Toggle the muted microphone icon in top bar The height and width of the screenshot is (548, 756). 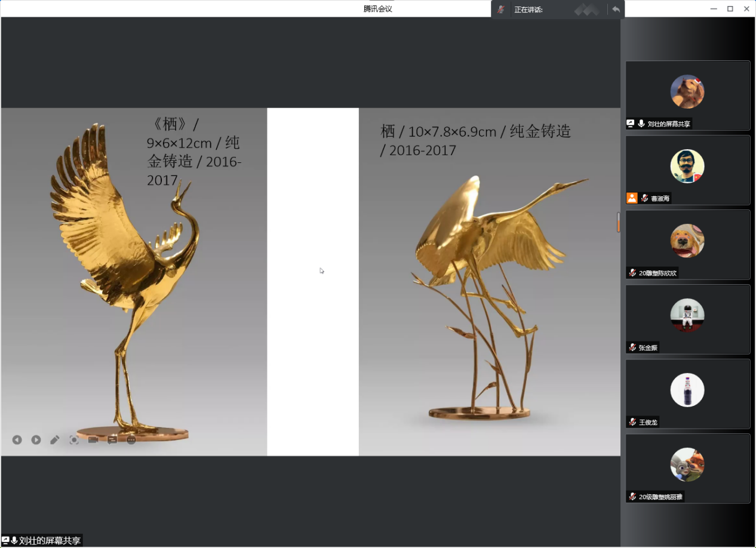(501, 9)
